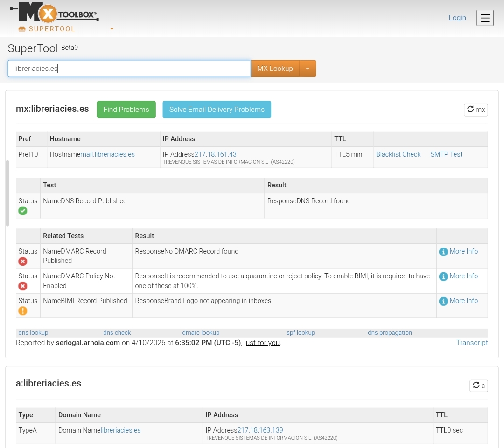
Task: Click the Find Problems button
Action: coord(126,109)
